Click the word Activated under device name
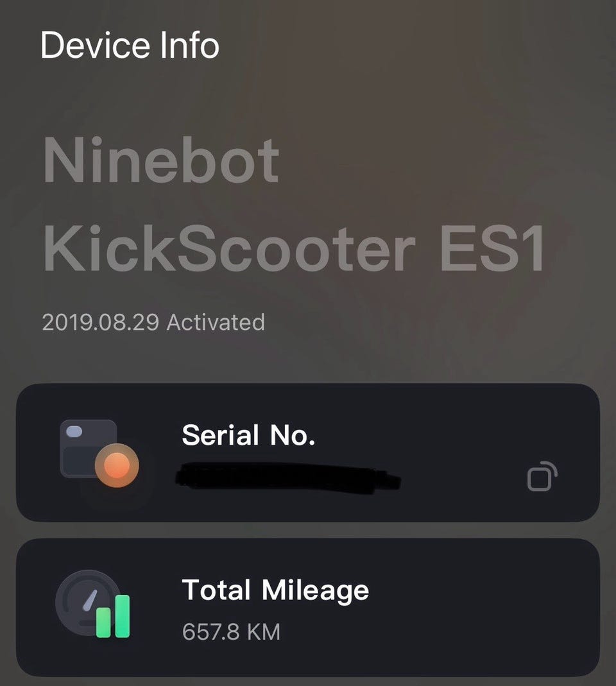The image size is (616, 686). 216,322
